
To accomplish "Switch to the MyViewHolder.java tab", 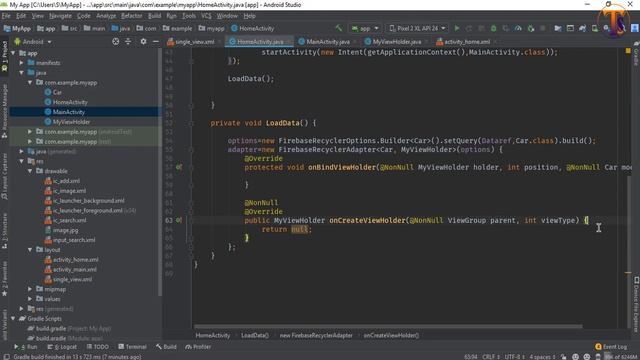I will click(x=396, y=42).
